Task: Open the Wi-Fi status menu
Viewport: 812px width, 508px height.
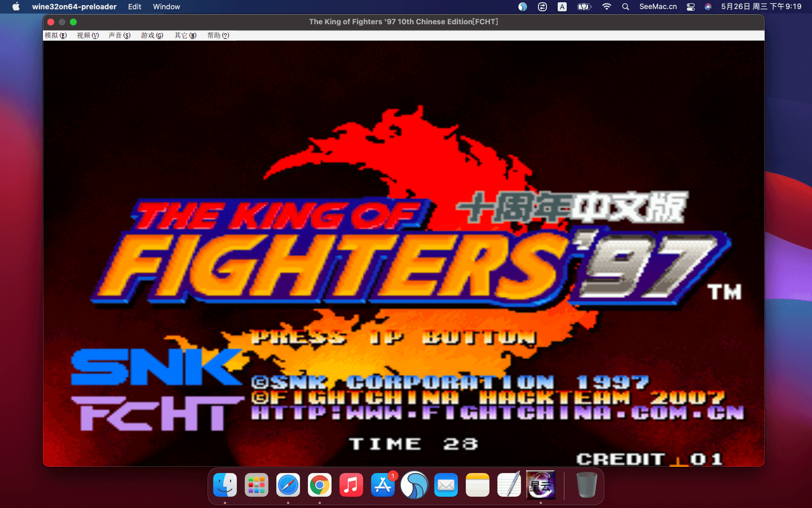Action: [x=607, y=7]
